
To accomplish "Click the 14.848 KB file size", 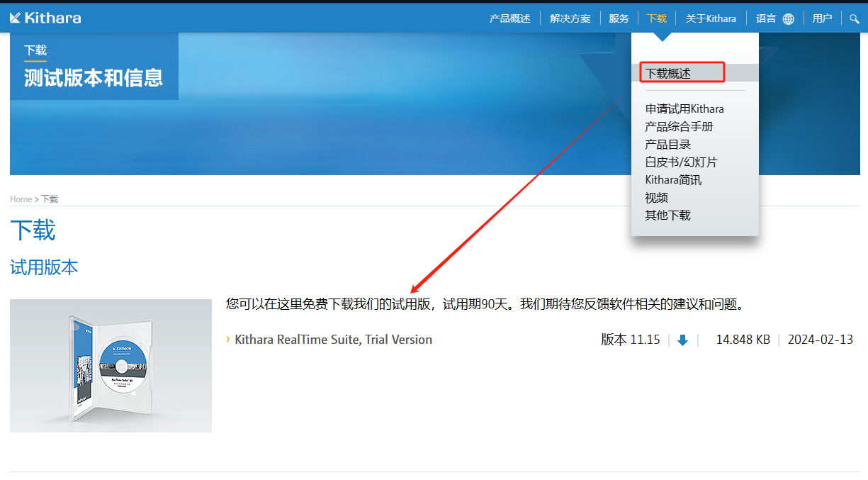I will pos(743,340).
